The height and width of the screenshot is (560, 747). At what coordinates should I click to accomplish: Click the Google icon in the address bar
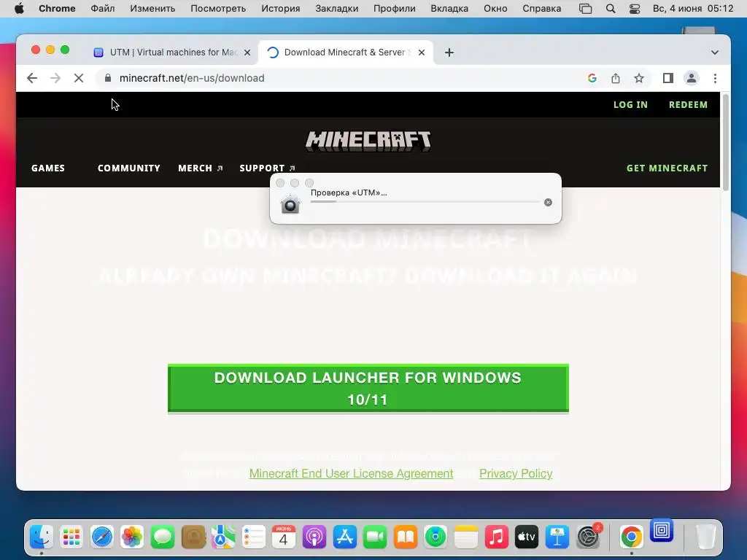[x=592, y=78]
